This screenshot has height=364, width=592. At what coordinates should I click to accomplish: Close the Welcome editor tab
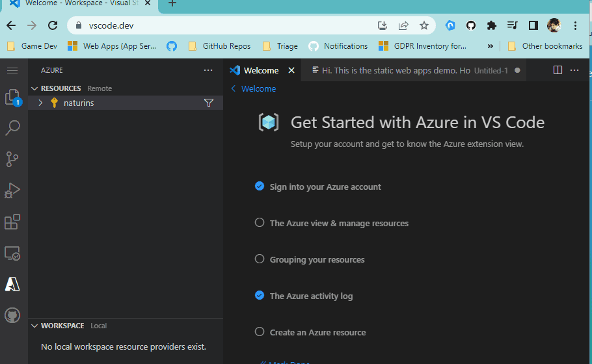pos(291,71)
